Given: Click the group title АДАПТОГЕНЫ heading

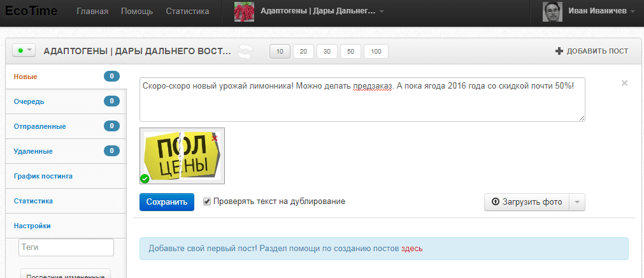Looking at the screenshot, I should [137, 52].
